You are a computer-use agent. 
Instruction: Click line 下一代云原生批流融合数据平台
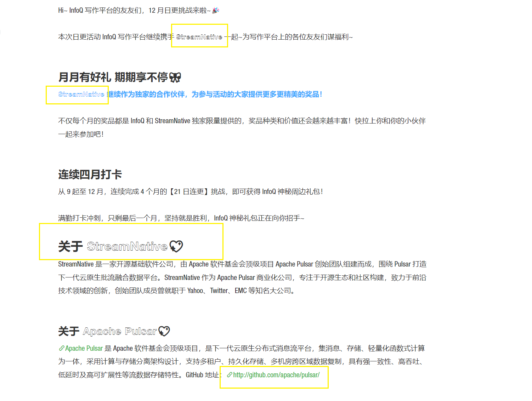pos(242,277)
